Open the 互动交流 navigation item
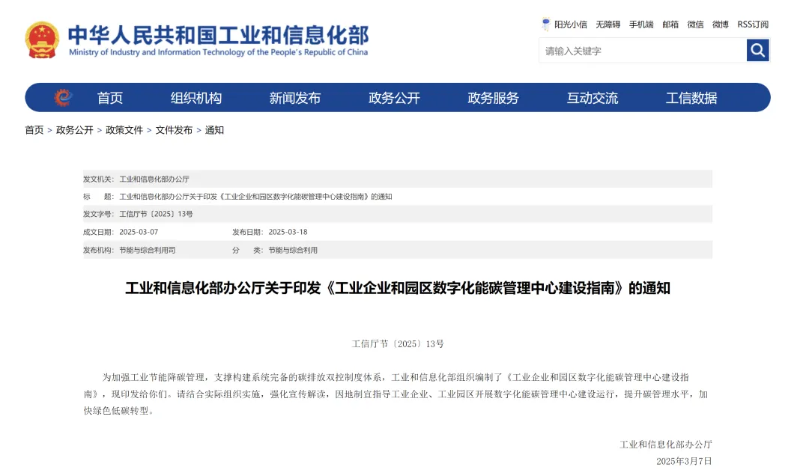 [592, 98]
